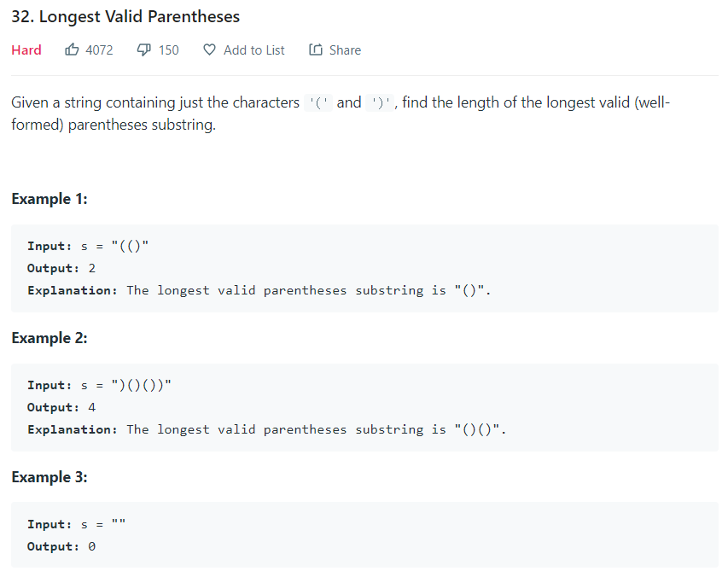The image size is (728, 577).
Task: Click the Example 3 output value 0
Action: (x=92, y=546)
